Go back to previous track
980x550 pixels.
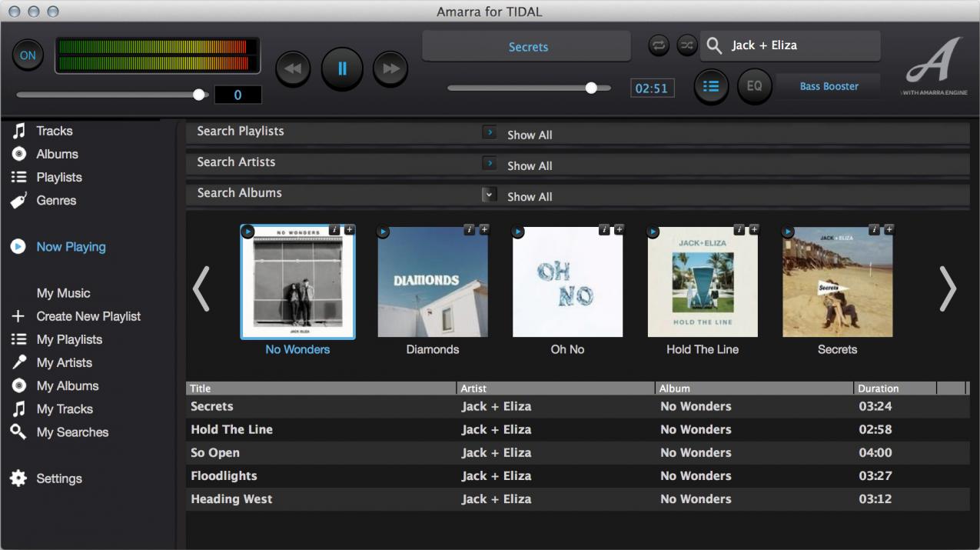pyautogui.click(x=293, y=69)
